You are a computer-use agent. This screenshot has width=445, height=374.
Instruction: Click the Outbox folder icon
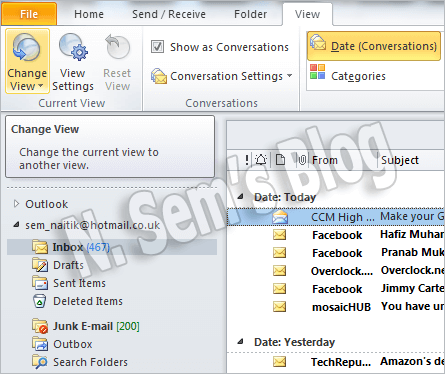(x=40, y=344)
